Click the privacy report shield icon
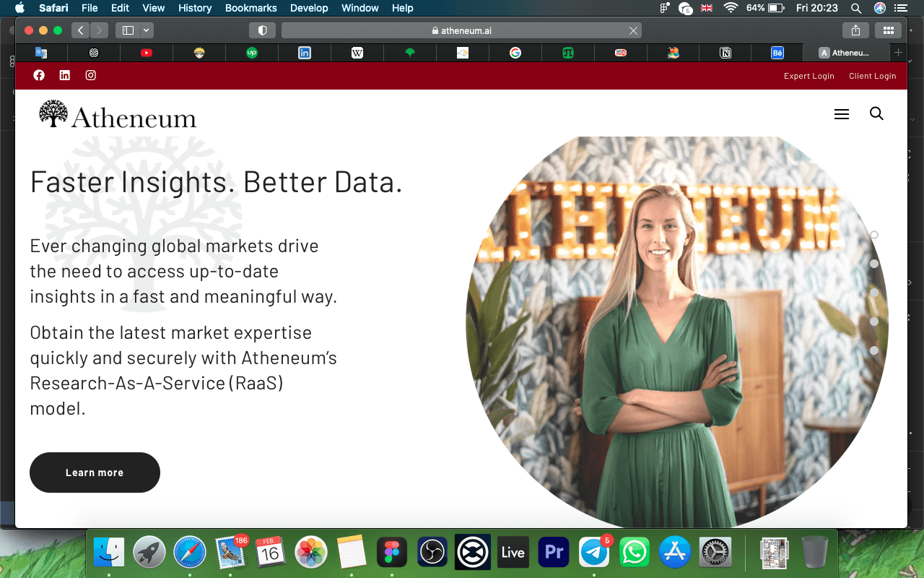 263,30
